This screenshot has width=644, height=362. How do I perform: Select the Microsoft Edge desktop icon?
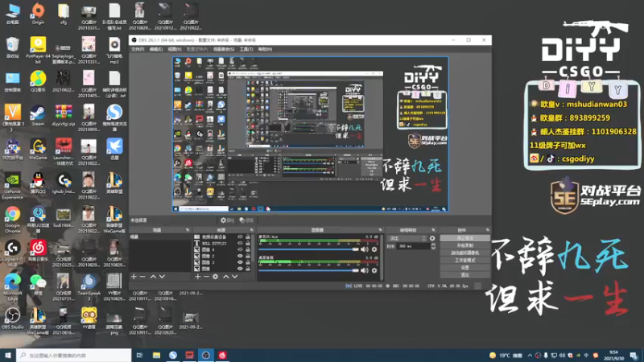coord(12,287)
